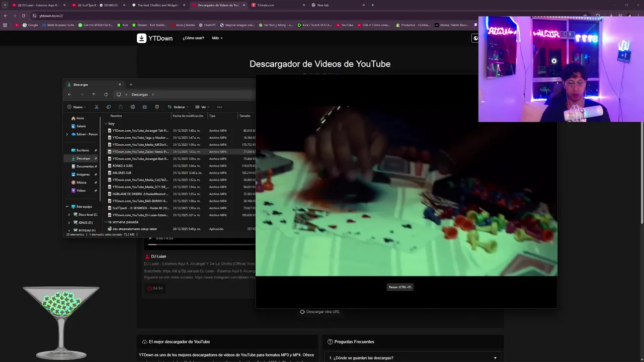Click the Rename icon in Explorer toolbar
This screenshot has width=644, height=362.
(133, 107)
